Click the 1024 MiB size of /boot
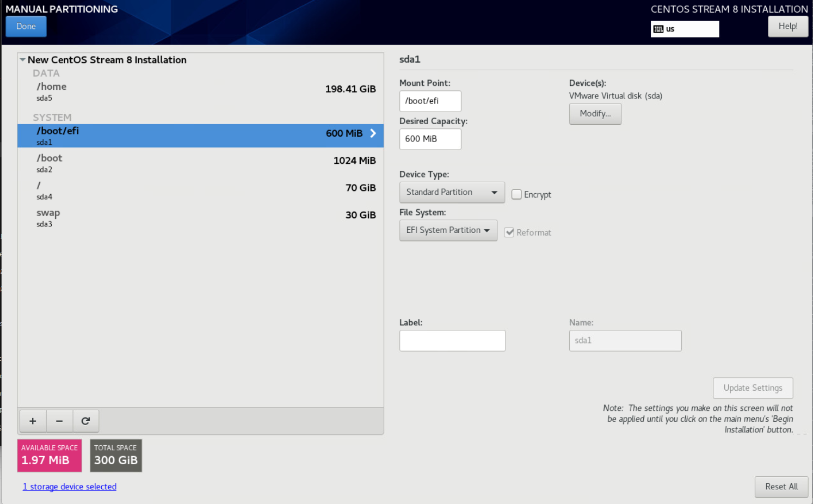Viewport: 813px width, 504px height. [355, 161]
